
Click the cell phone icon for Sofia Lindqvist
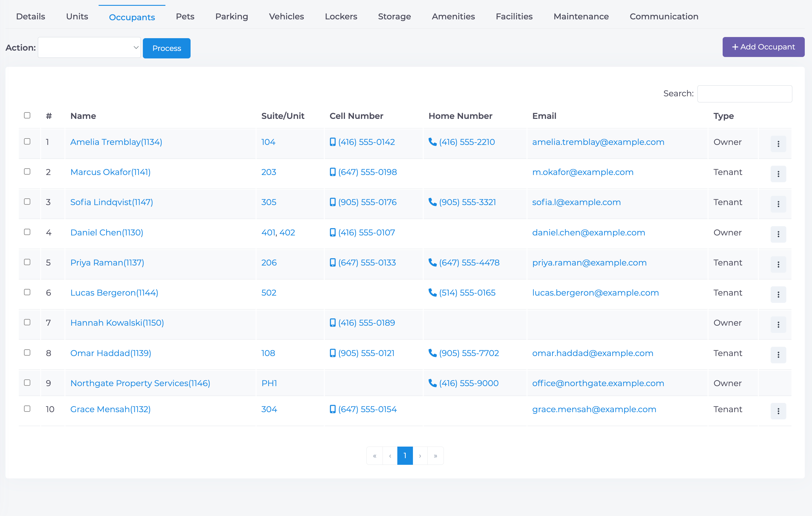click(333, 202)
